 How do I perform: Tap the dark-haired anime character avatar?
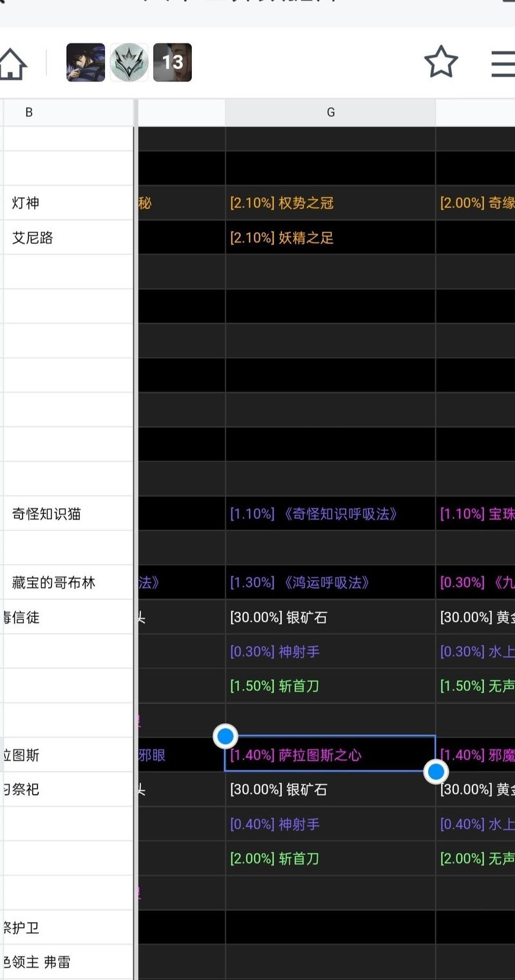[x=86, y=62]
